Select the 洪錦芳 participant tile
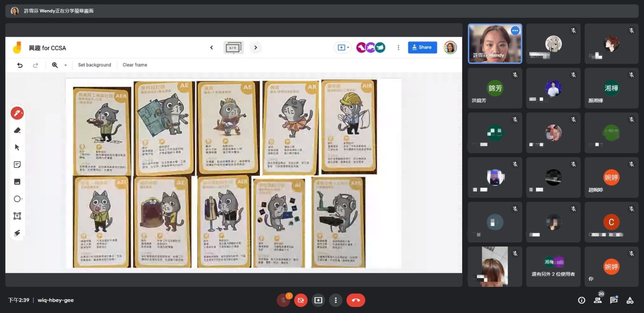 point(495,88)
